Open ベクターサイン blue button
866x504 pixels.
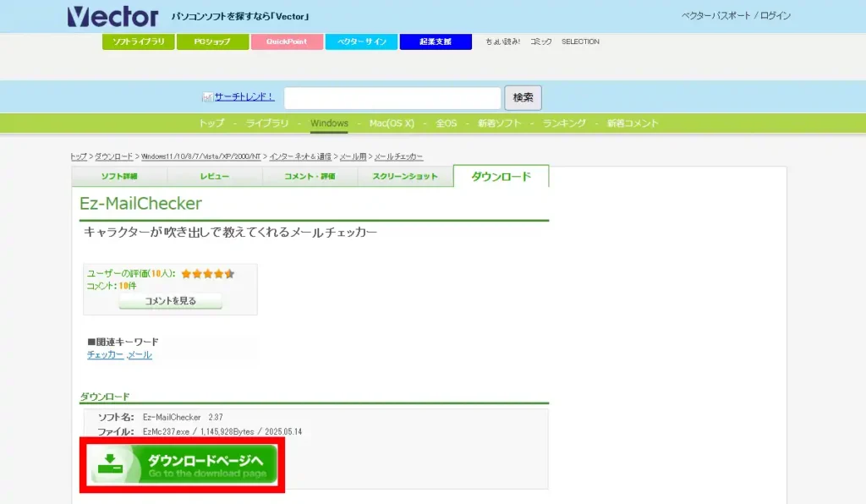point(361,41)
